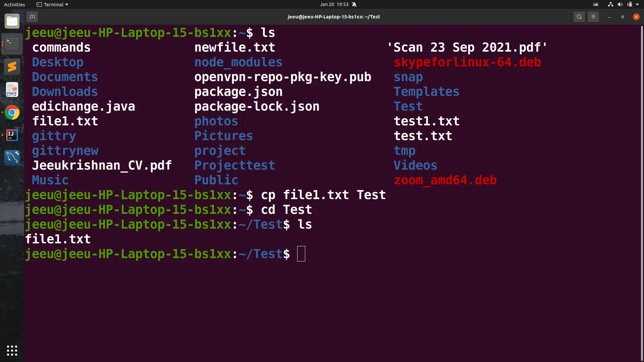Click the 'Documents' directory name
This screenshot has height=362, width=644.
[65, 77]
